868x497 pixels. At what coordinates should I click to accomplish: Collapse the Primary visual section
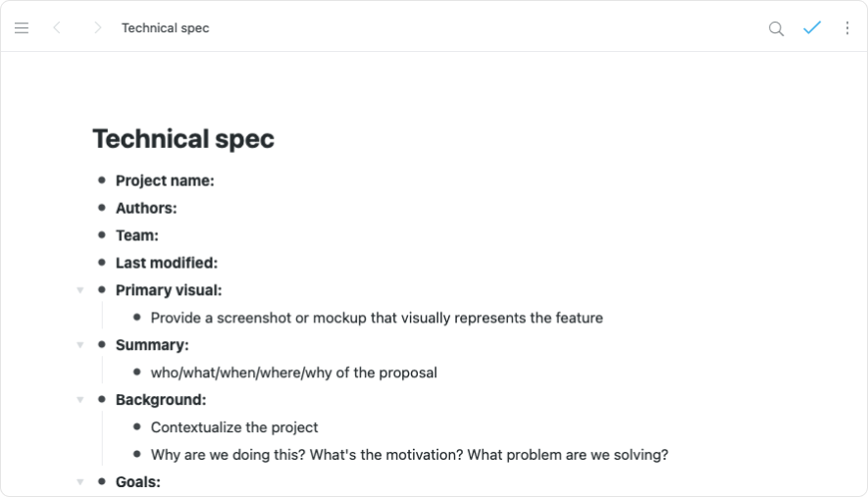coord(80,290)
